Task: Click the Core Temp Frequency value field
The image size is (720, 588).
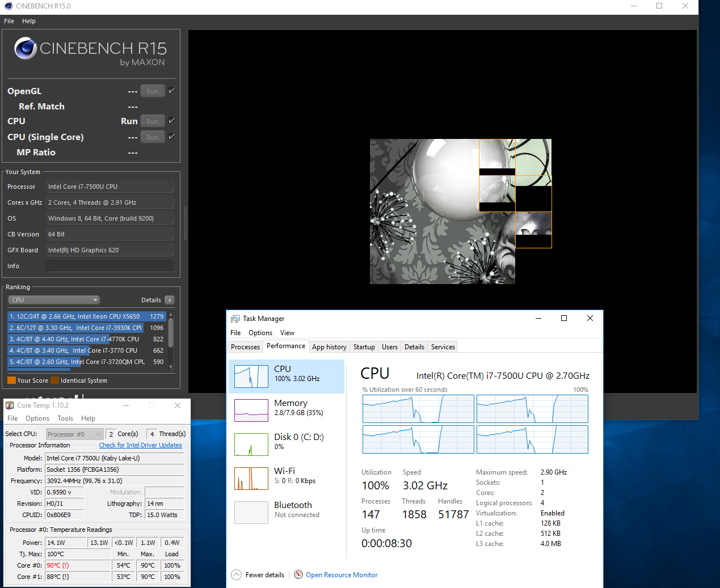Action: pyautogui.click(x=115, y=481)
